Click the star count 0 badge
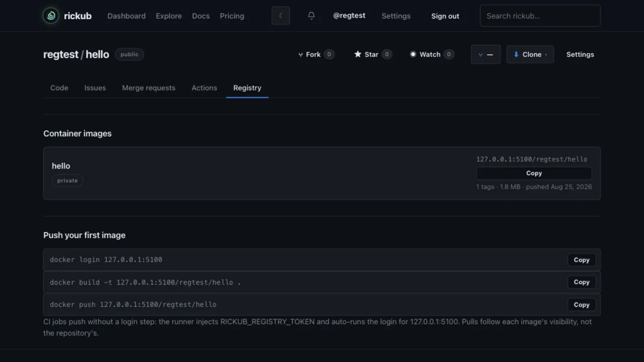Screen dimensions: 644x362 click(x=387, y=54)
